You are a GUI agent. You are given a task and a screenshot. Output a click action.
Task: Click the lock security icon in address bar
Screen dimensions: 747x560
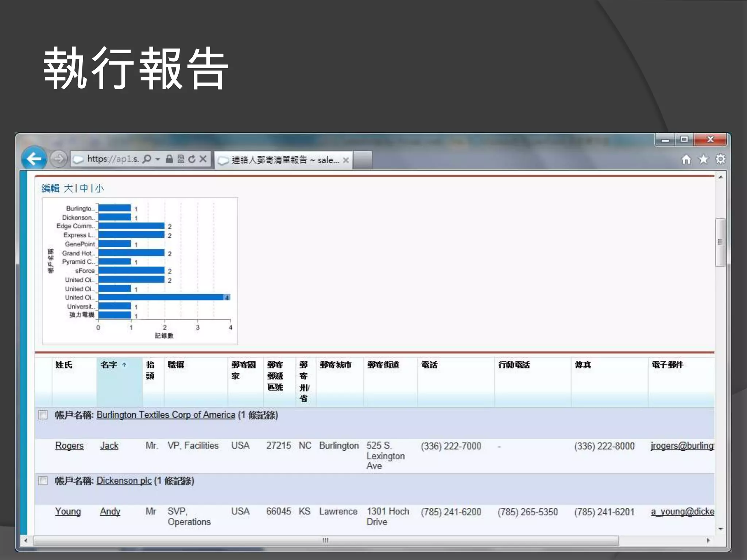coord(169,159)
